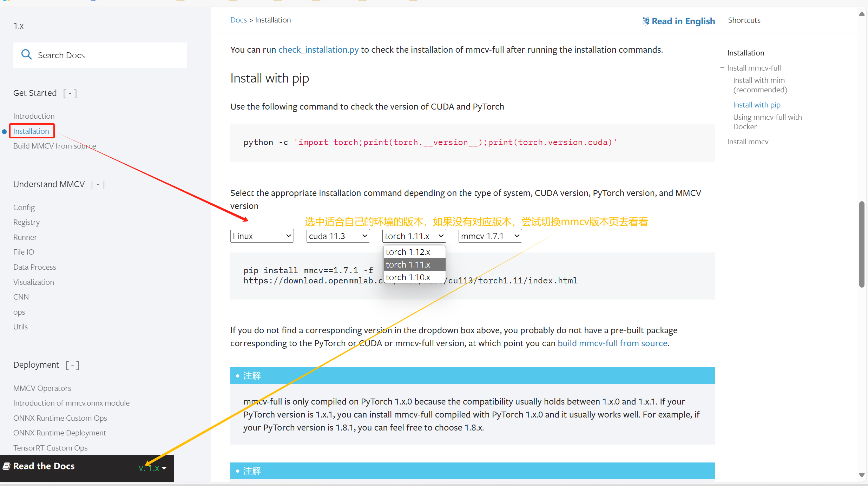Select torch 1.11.x option
Image resolution: width=868 pixels, height=486 pixels.
(x=414, y=264)
